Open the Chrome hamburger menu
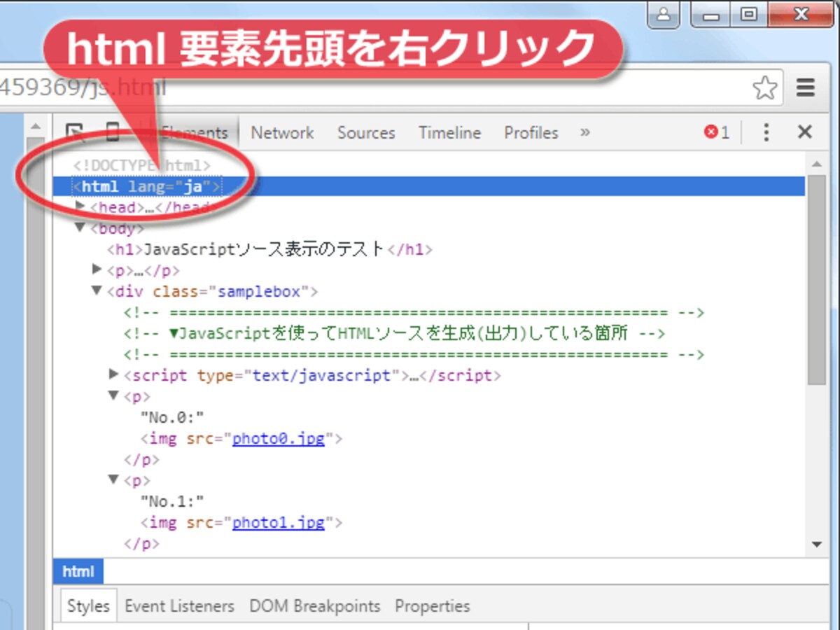The width and height of the screenshot is (840, 630). click(806, 88)
